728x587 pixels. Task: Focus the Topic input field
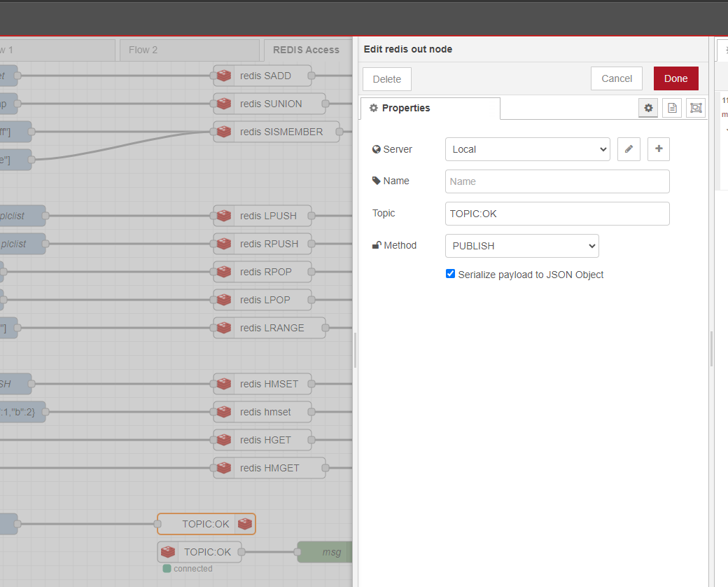click(x=557, y=214)
